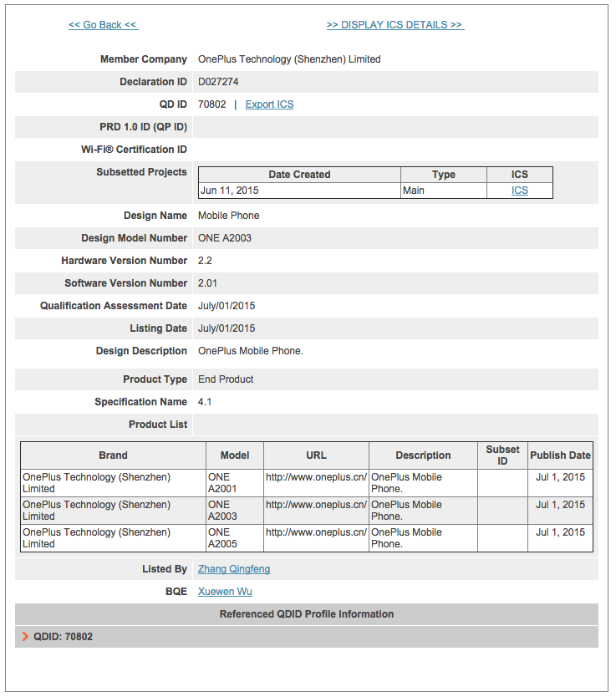
Task: Select the Referenced QDID Profile Information header
Action: pos(307,614)
